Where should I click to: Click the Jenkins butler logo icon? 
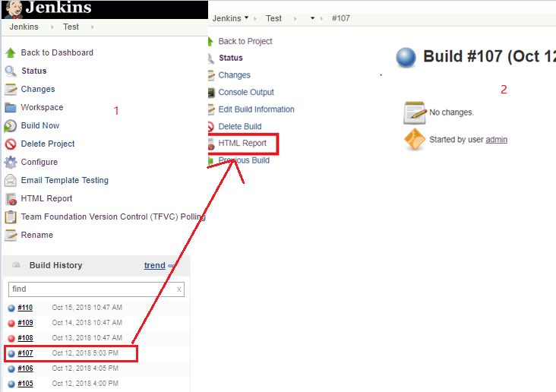pyautogui.click(x=14, y=9)
